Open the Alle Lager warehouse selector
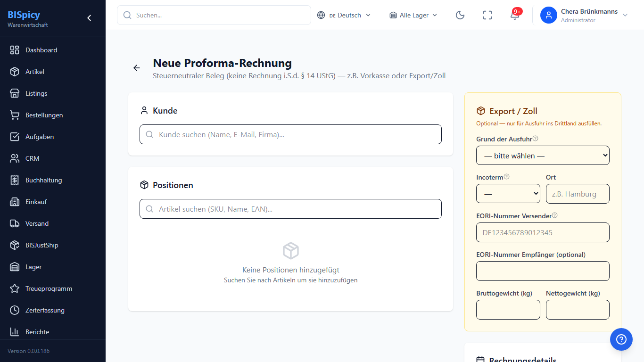The width and height of the screenshot is (644, 362). (x=413, y=15)
